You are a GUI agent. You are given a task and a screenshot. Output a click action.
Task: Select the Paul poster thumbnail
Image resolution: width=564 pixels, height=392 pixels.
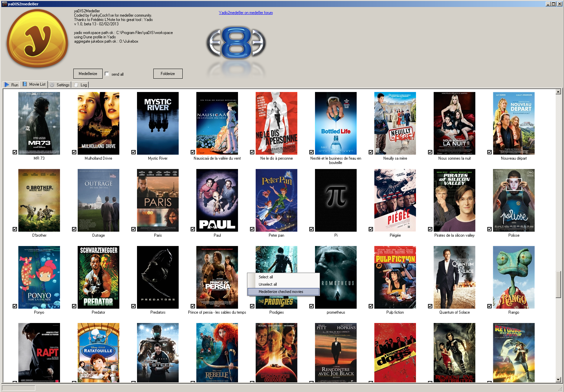pyautogui.click(x=217, y=200)
